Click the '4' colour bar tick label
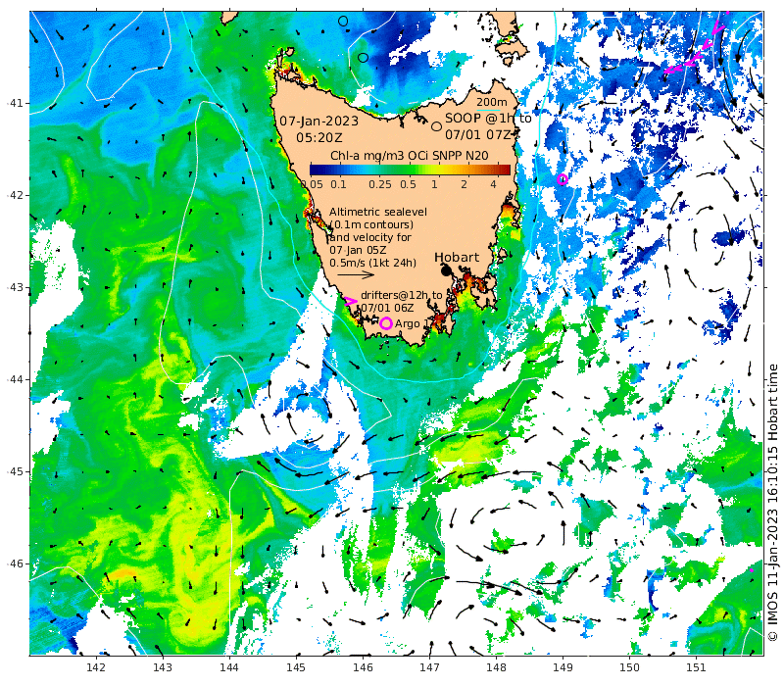Viewport: 784px width, 686px height. pyautogui.click(x=494, y=184)
